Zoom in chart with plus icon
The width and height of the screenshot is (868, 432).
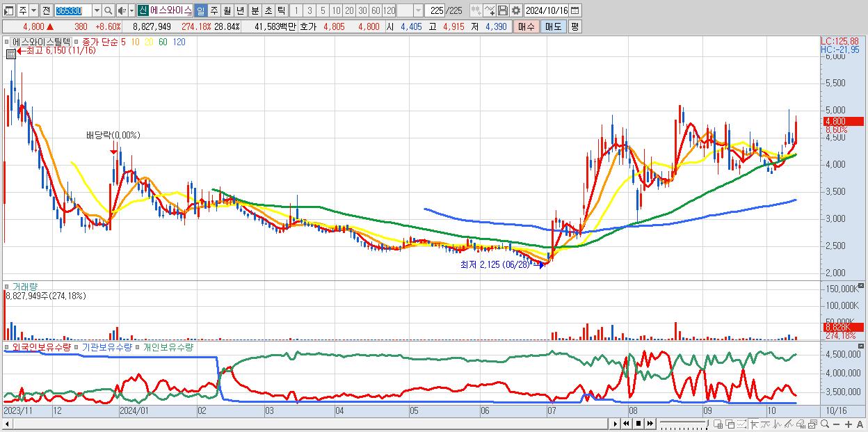tap(849, 424)
